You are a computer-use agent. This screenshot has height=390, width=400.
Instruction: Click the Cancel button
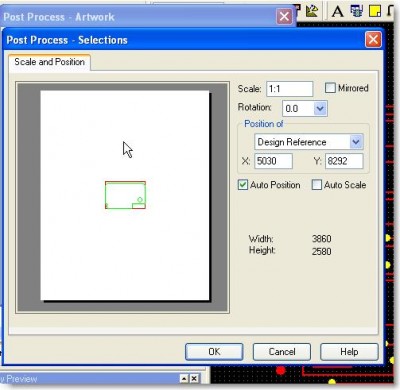282,352
